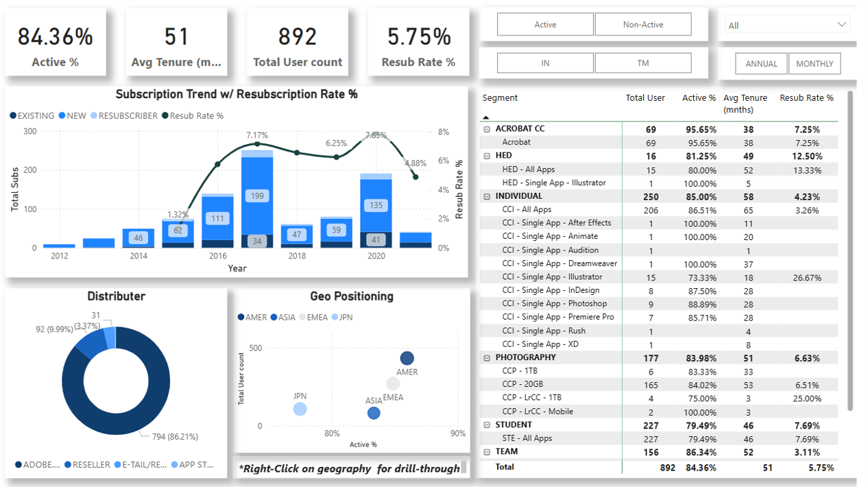Click the E-TAIL/RE distributer legend item
Viewport: 868px width, 487px height.
tap(141, 464)
